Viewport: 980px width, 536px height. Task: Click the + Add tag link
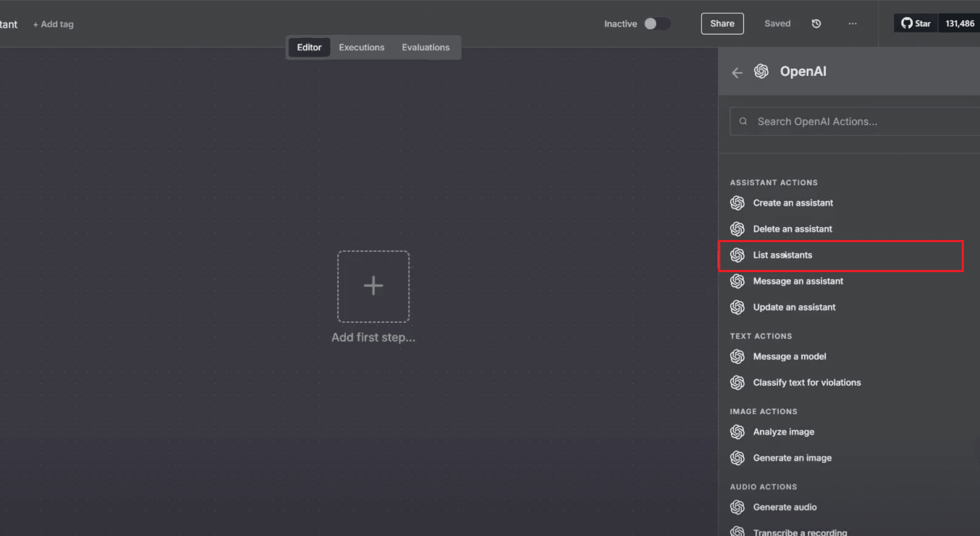tap(54, 24)
